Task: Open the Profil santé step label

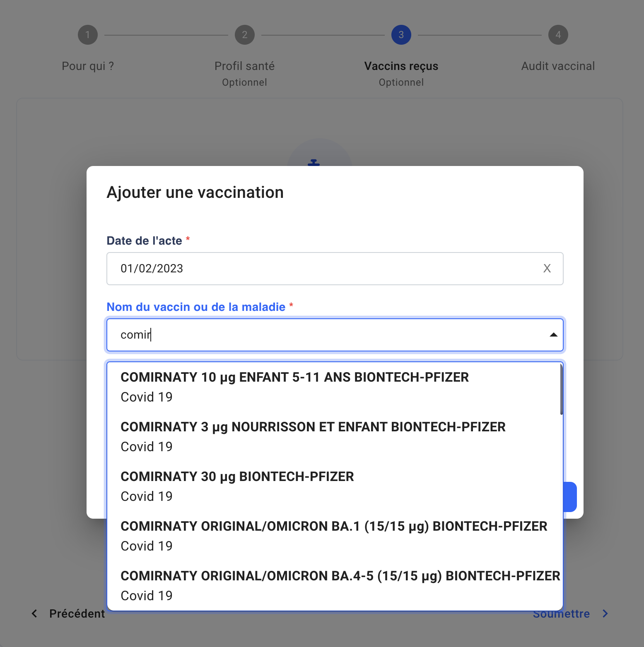Action: pos(245,66)
